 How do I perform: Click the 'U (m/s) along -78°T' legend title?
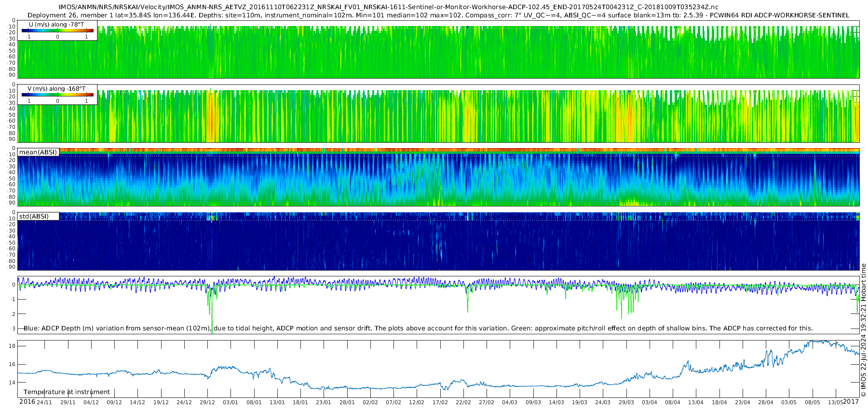click(56, 25)
